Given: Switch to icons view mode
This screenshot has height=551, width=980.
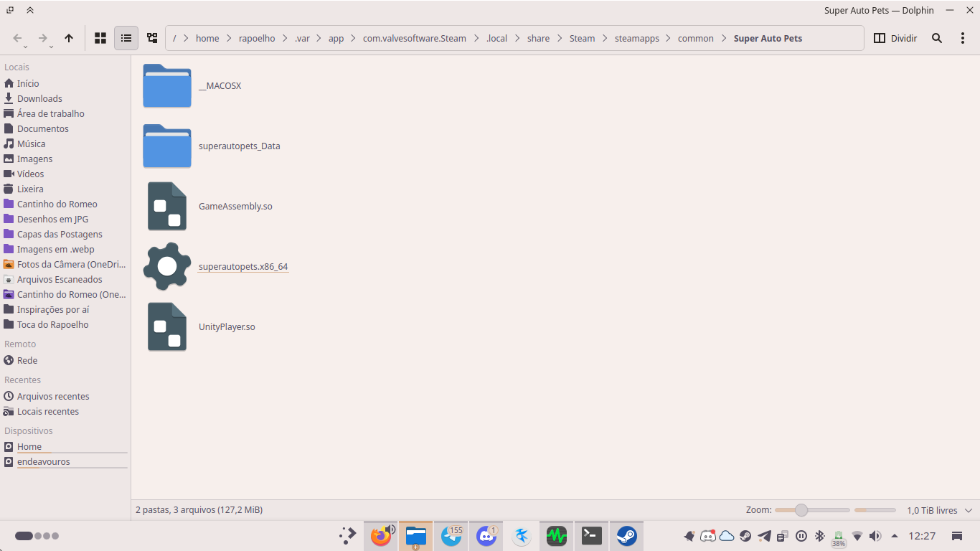Looking at the screenshot, I should [100, 38].
